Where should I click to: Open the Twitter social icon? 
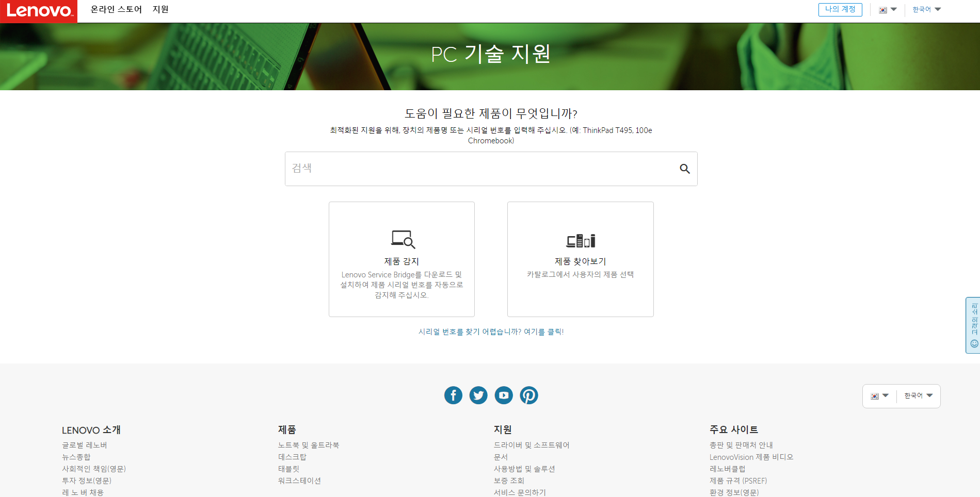[478, 395]
